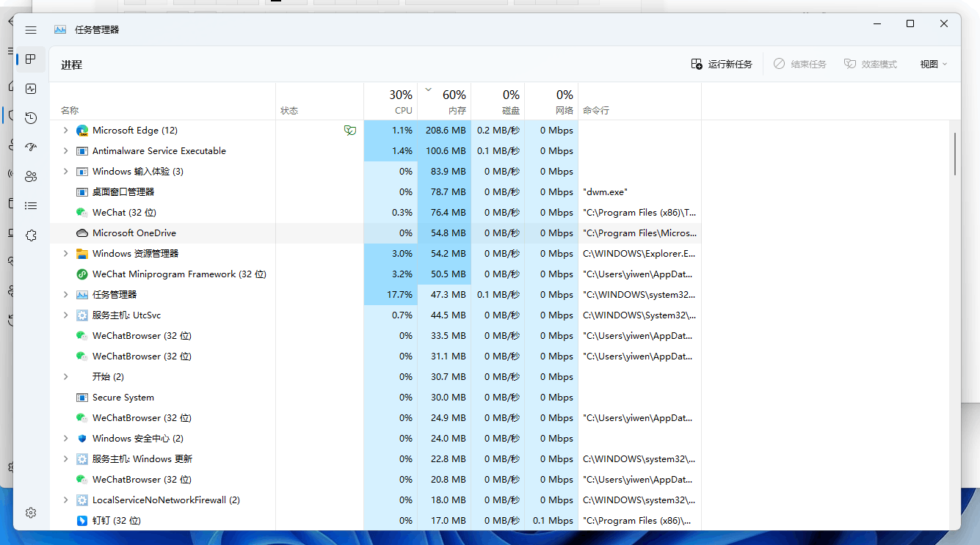Click the WeChat (32 位) app icon
The image size is (980, 545).
tap(82, 213)
